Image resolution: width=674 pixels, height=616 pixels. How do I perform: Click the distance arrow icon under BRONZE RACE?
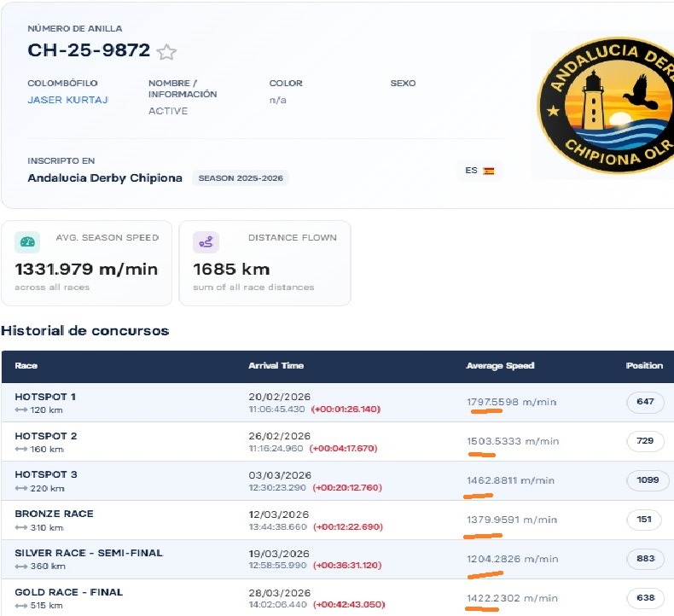21,527
